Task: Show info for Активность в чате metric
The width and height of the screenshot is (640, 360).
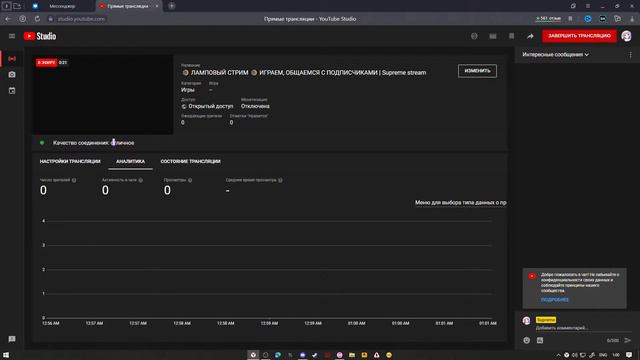Action: click(140, 180)
